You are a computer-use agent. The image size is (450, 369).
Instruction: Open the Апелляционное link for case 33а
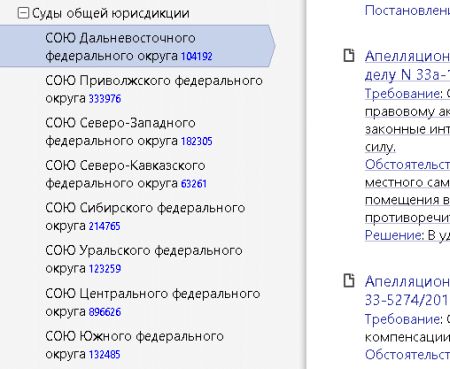(407, 65)
